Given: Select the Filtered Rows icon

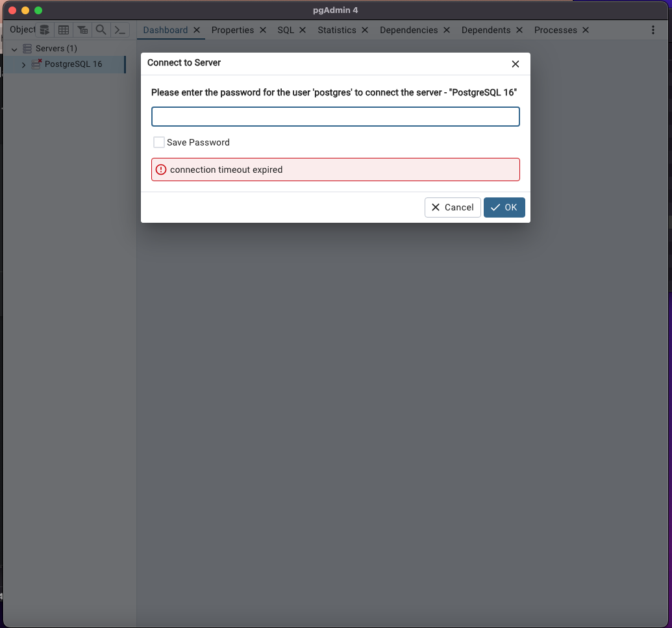Looking at the screenshot, I should click(x=82, y=29).
